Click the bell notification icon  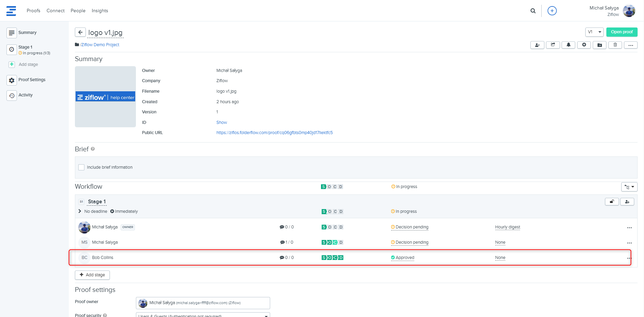pos(568,45)
